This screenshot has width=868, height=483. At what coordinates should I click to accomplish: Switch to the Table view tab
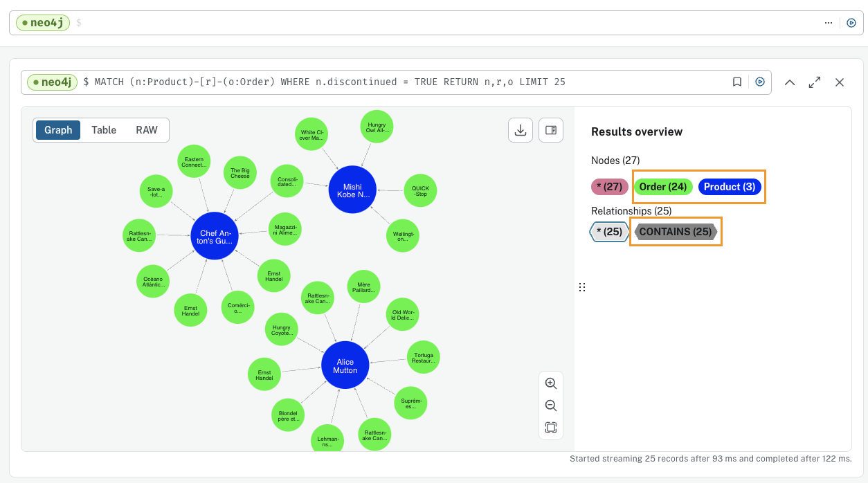104,130
